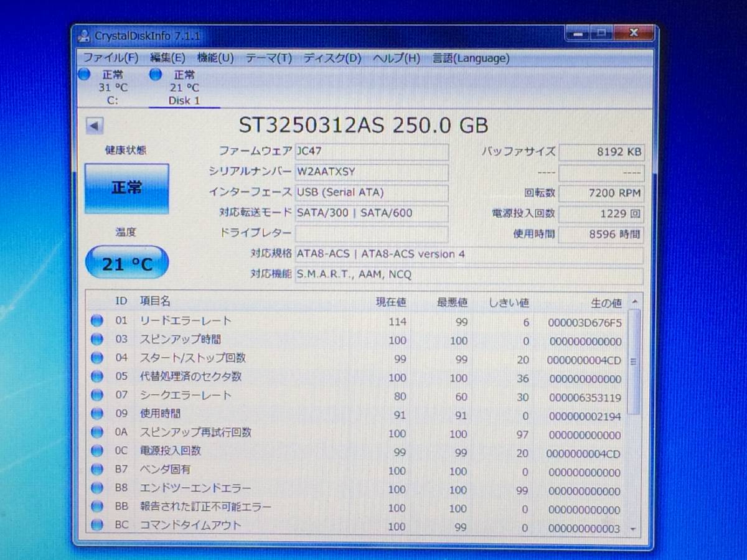Click the SMART list scrollbar thumb
Image resolution: width=747 pixels, height=560 pixels.
coord(634,362)
